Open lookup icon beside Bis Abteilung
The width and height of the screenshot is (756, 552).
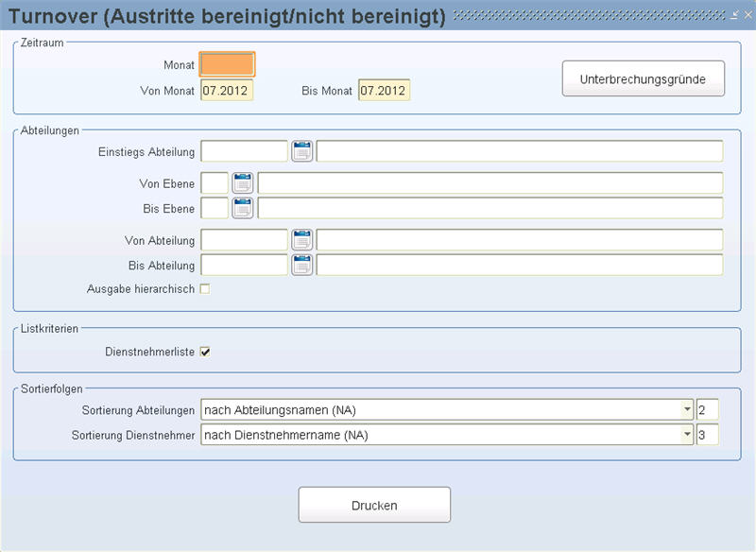pyautogui.click(x=302, y=266)
